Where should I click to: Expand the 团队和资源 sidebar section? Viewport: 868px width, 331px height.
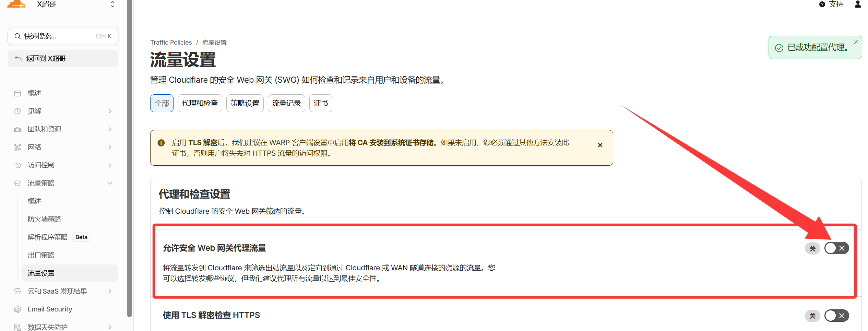pos(110,129)
